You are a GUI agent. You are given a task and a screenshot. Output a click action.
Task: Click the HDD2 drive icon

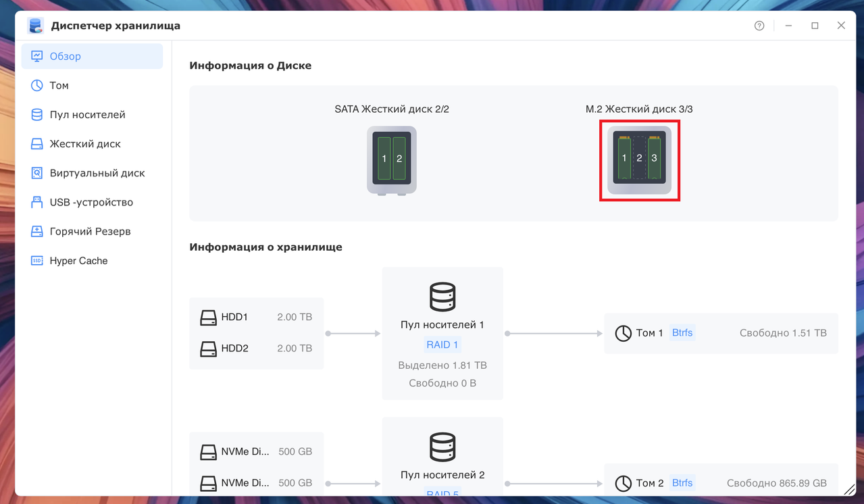coord(208,349)
